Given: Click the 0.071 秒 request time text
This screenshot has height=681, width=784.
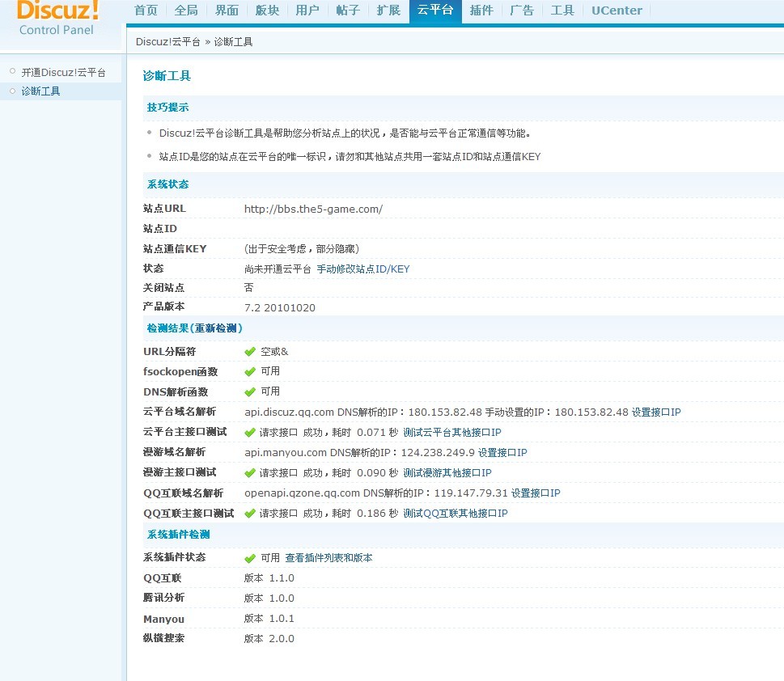Looking at the screenshot, I should tap(378, 433).
